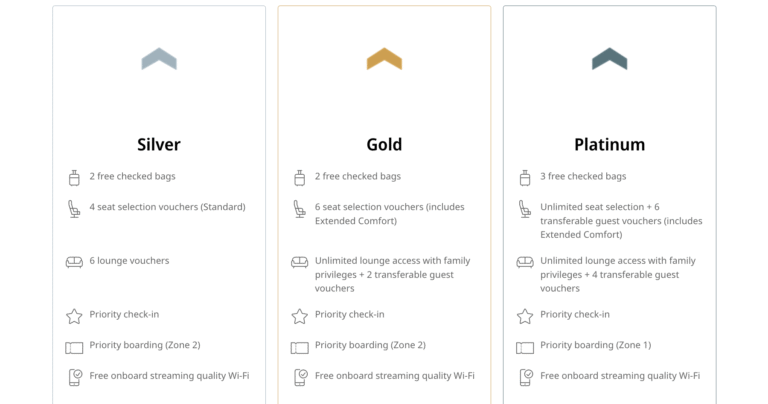Click the Gold seat selection seat icon
Viewport: 768px width, 404px height.
pos(299,209)
